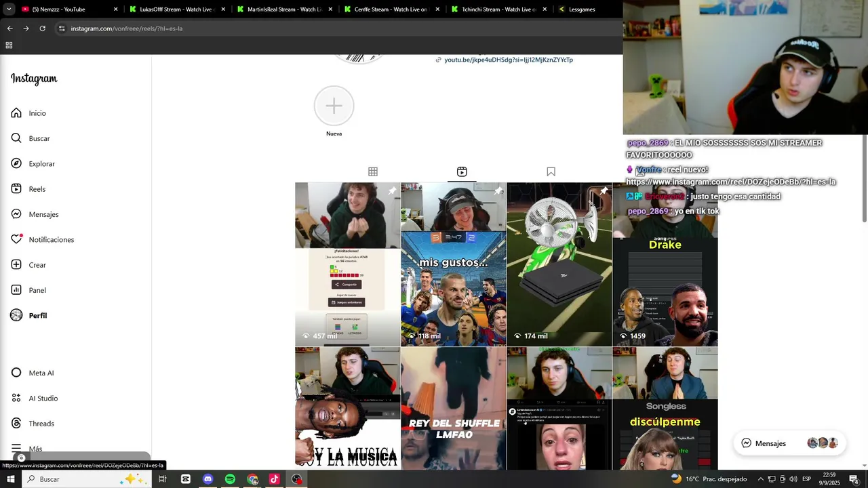The height and width of the screenshot is (488, 868).
Task: Open the 'discúlpenme' Songless reel
Action: 665,409
